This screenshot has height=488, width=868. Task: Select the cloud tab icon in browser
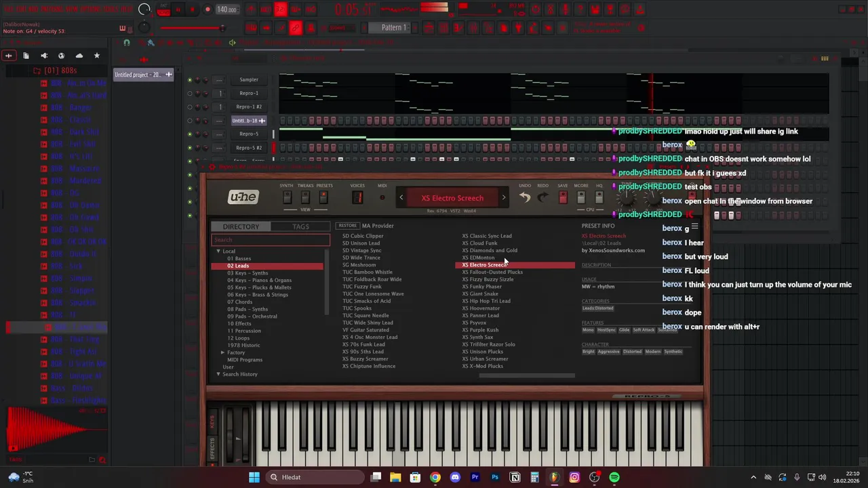pos(79,56)
